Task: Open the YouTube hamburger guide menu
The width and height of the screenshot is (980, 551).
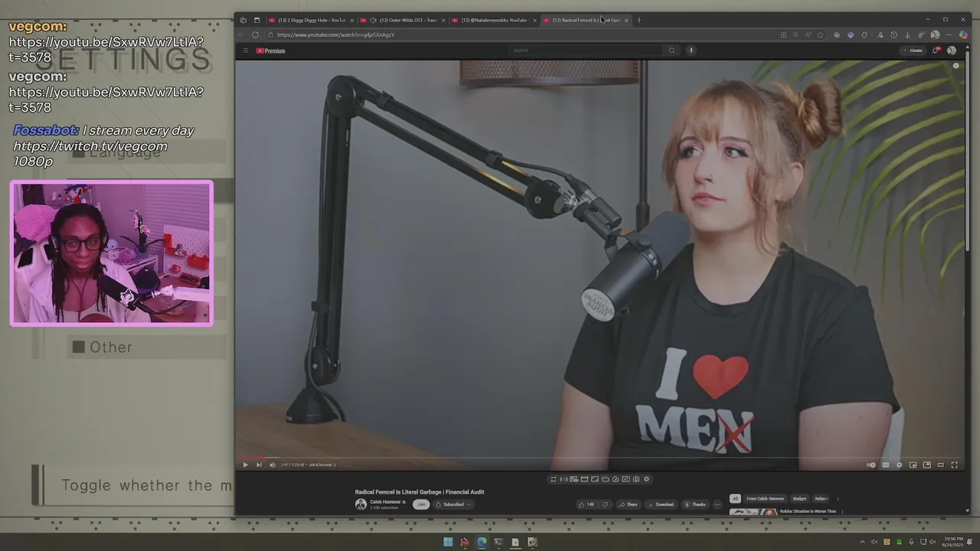Action: 245,51
